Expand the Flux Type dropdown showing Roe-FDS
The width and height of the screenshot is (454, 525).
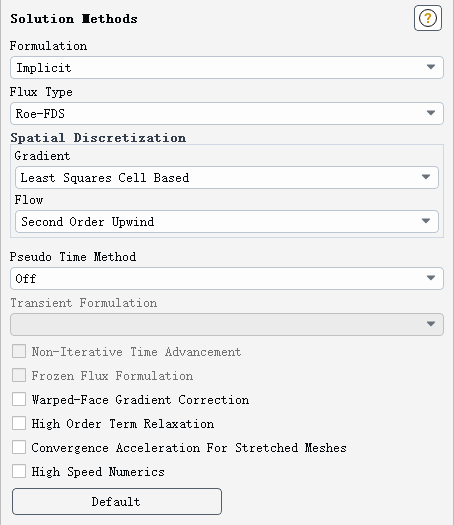(x=227, y=114)
